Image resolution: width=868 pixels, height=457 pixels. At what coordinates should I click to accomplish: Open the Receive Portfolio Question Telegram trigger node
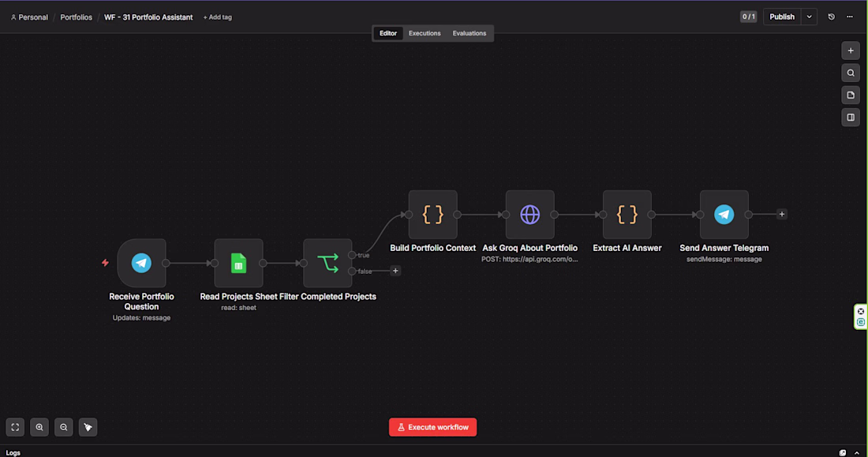142,263
